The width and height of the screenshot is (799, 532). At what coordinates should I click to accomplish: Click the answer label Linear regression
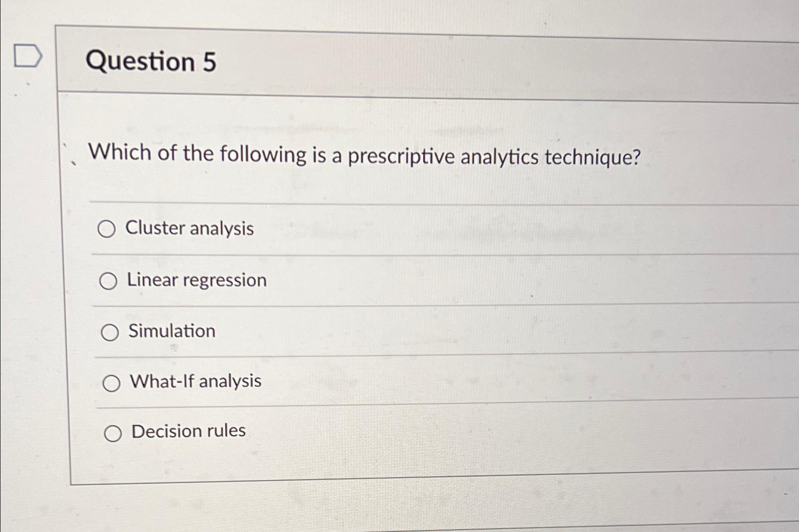(x=197, y=281)
